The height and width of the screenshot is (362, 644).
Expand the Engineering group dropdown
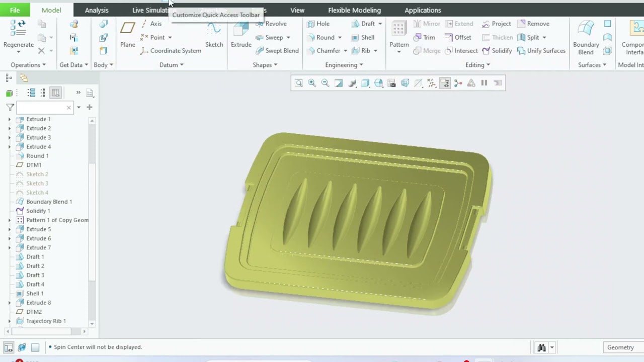coord(344,65)
